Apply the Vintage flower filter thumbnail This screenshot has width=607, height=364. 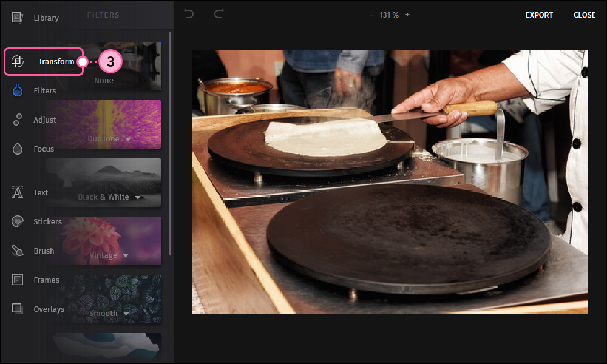[x=104, y=241]
